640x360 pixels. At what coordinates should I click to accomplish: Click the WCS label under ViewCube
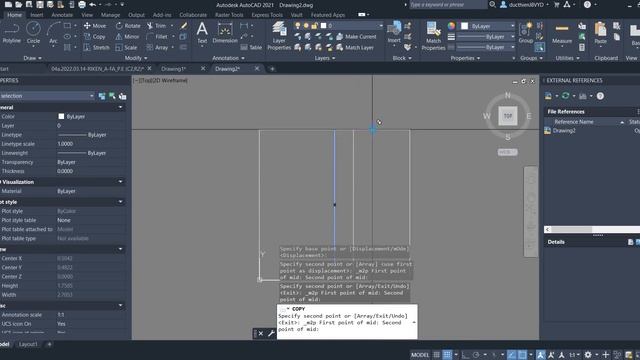[507, 152]
